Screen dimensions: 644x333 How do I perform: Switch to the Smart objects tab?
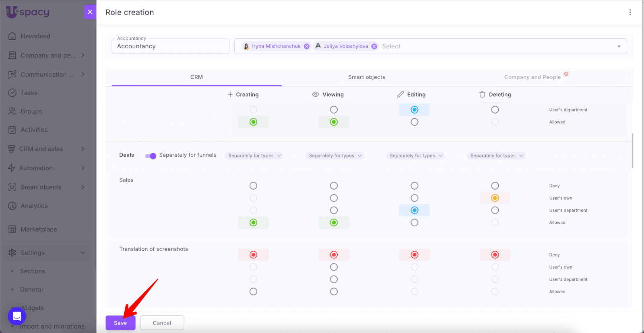click(366, 77)
